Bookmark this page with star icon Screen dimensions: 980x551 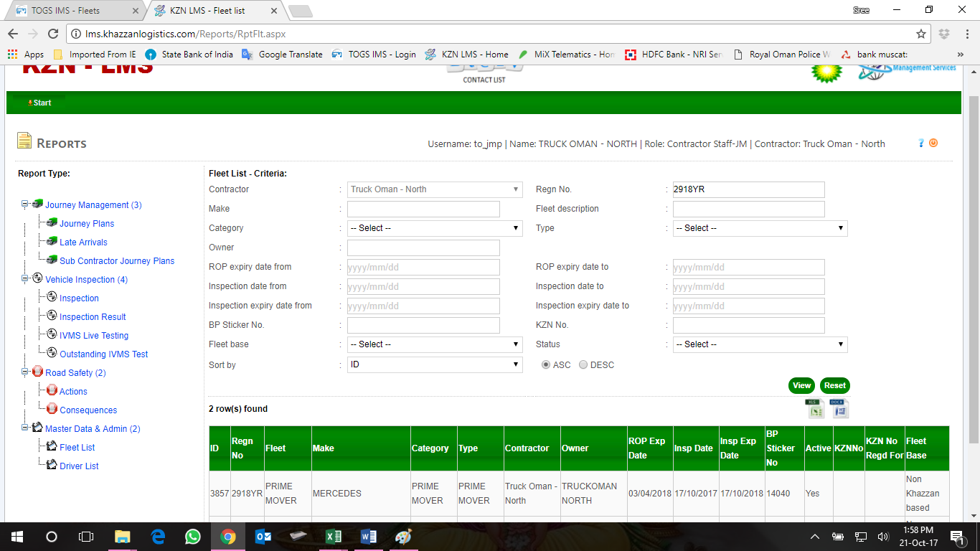click(x=921, y=34)
